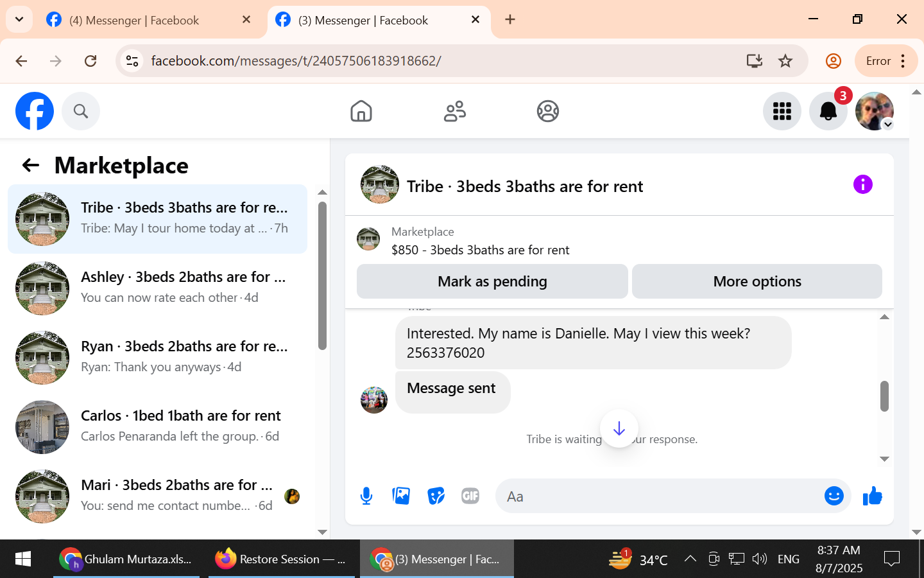Image resolution: width=924 pixels, height=578 pixels.
Task: Open the Groups icon in top navigation
Action: [548, 111]
